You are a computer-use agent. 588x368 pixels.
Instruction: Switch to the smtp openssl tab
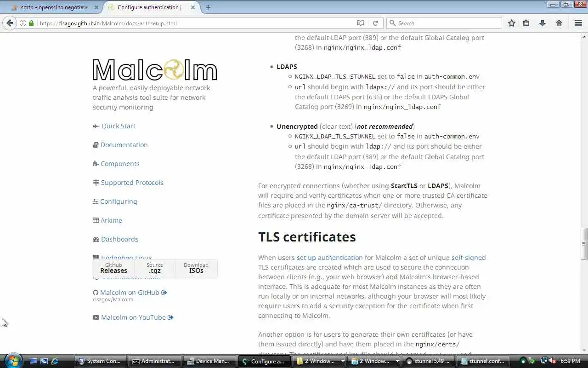point(54,7)
